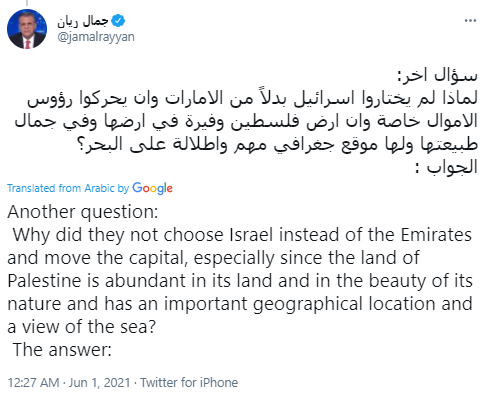Click the Arabic line 'الجواب :'
The width and height of the screenshot is (488, 397).
click(x=446, y=167)
